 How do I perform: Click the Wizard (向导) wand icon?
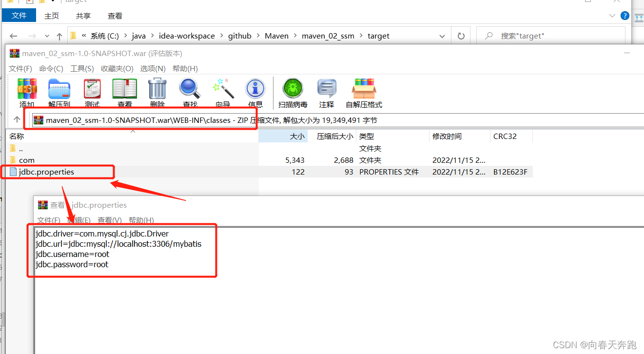click(x=223, y=89)
